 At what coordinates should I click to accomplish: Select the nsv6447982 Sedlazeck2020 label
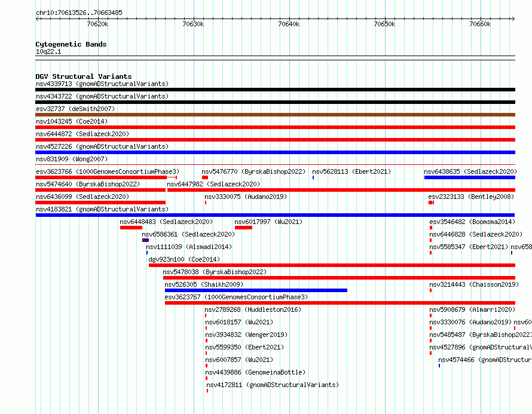click(x=213, y=184)
